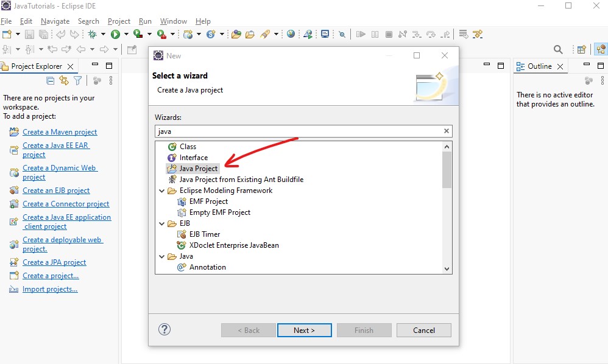
Task: Click the Back navigation arrow icon
Action: 81,49
